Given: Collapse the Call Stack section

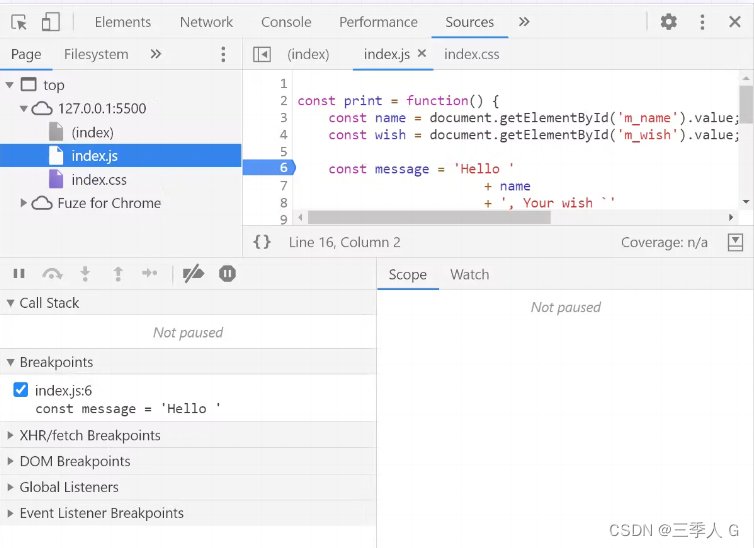Looking at the screenshot, I should pos(11,303).
